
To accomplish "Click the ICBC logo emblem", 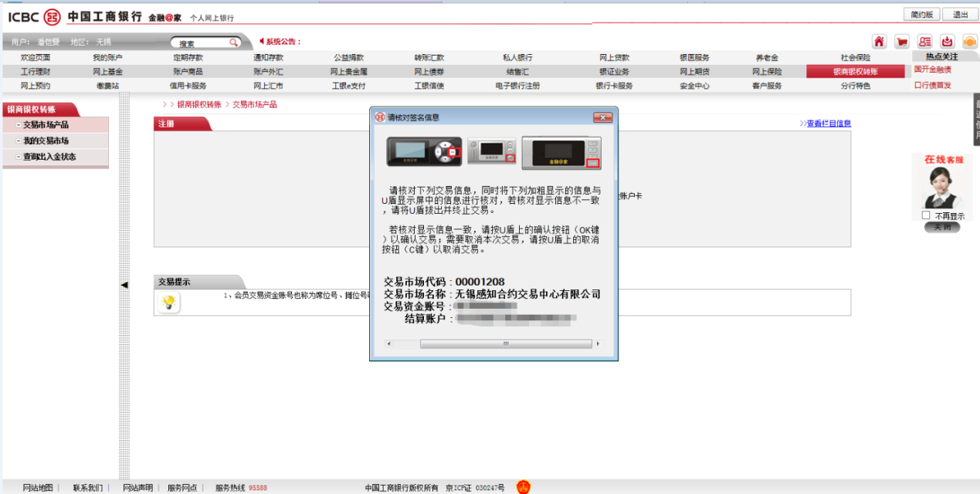I will click(52, 17).
